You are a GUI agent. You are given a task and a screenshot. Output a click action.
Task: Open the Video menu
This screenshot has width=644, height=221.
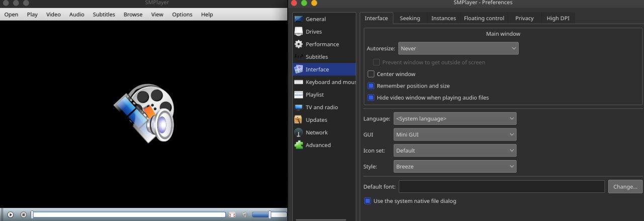pos(53,15)
